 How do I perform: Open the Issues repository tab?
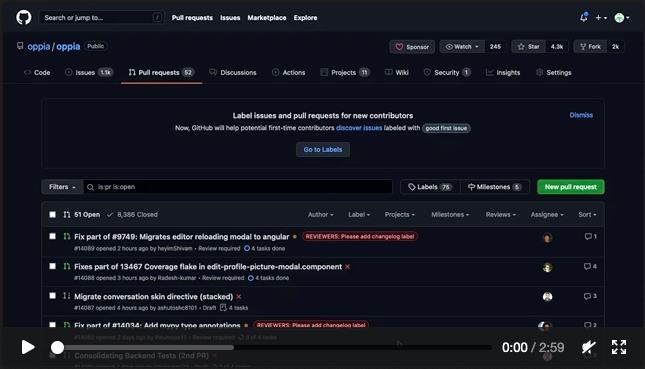(88, 72)
